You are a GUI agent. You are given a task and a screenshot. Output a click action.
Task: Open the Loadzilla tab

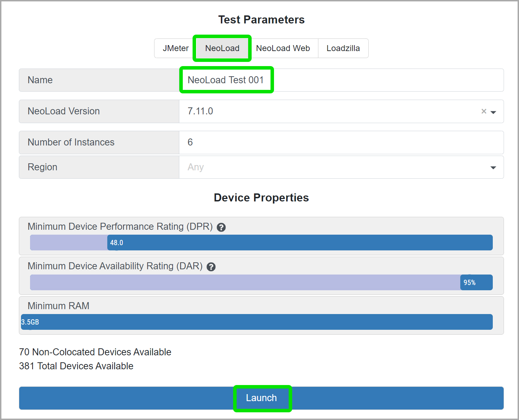(343, 48)
